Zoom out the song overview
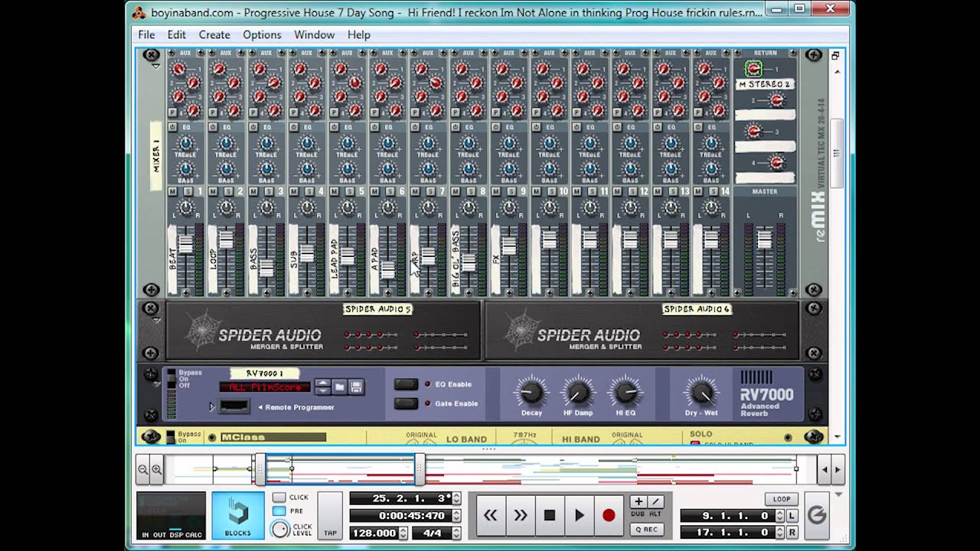 click(x=143, y=469)
